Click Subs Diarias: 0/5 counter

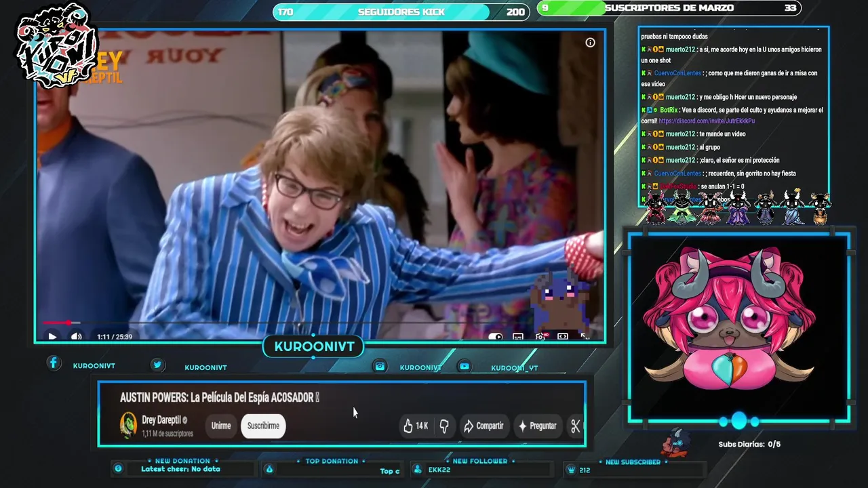pos(749,445)
